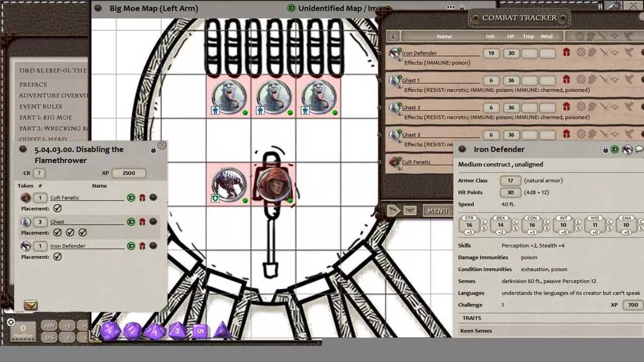Click the add to combat tracker down-arrow button
The image size is (644, 362).
pyautogui.click(x=30, y=305)
